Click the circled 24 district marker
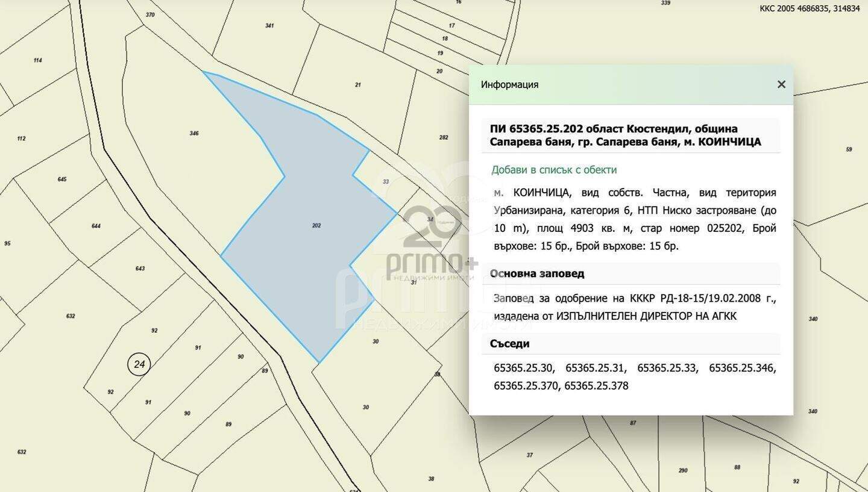This screenshot has height=492, width=868. (x=139, y=364)
